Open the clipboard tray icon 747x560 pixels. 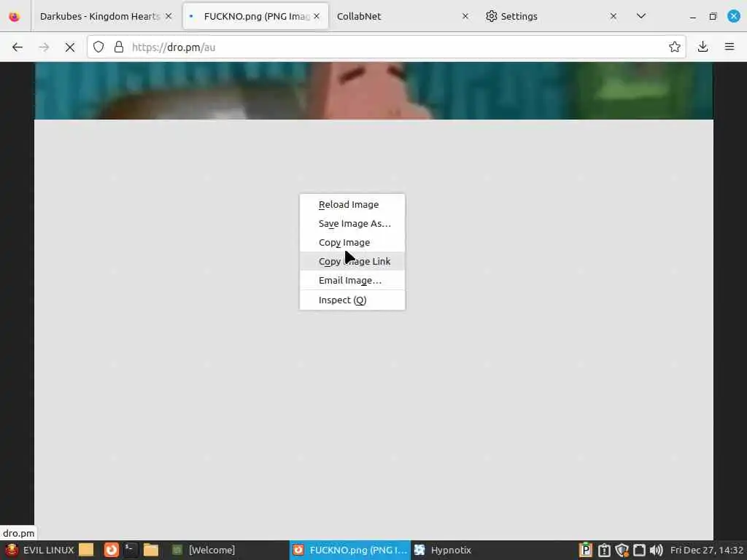click(x=604, y=550)
